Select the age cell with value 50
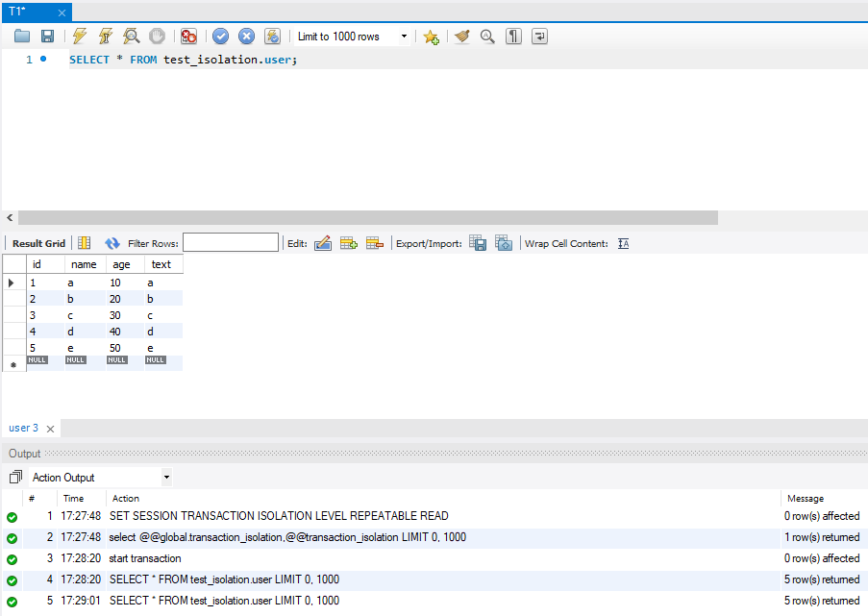Screen dimensions: 868x616 [125, 348]
